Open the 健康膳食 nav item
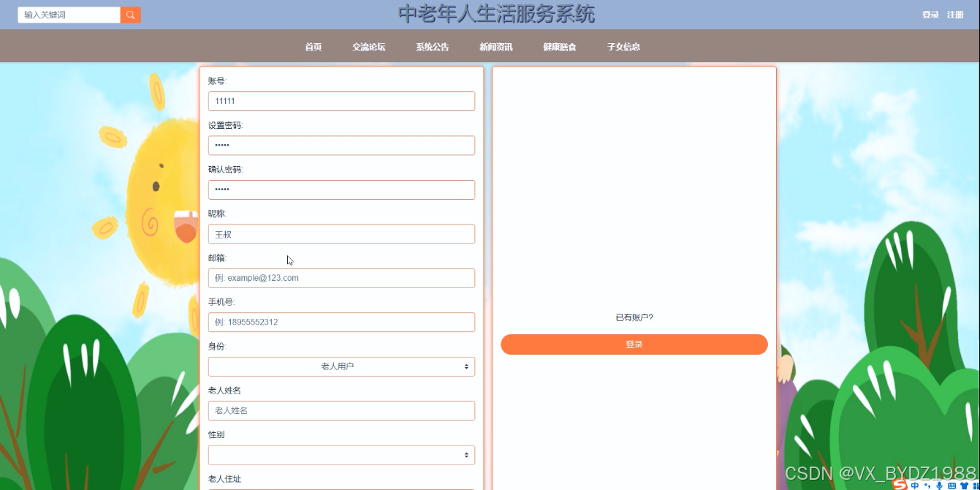The height and width of the screenshot is (490, 980). [560, 47]
